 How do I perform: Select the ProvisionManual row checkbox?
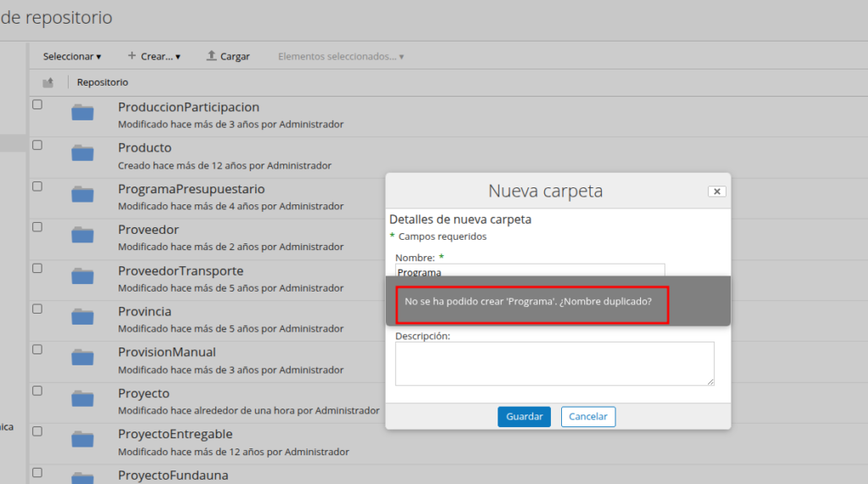37,349
